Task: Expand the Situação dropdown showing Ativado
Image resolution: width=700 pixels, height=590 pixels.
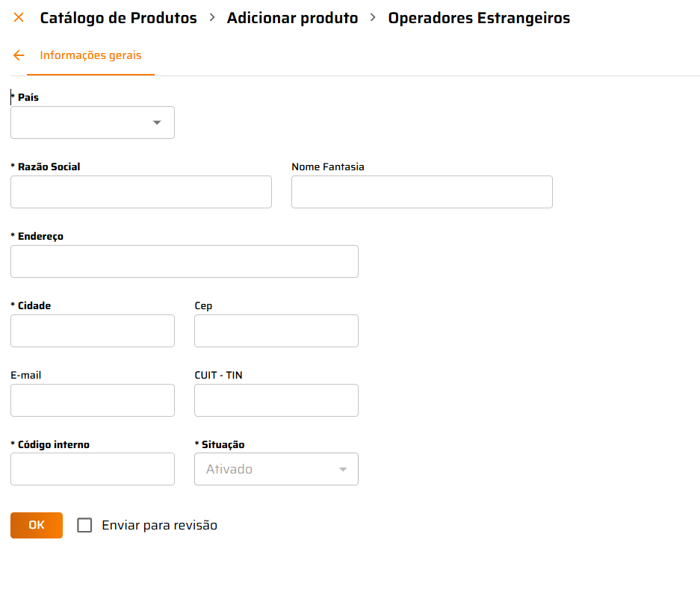Action: pos(343,469)
